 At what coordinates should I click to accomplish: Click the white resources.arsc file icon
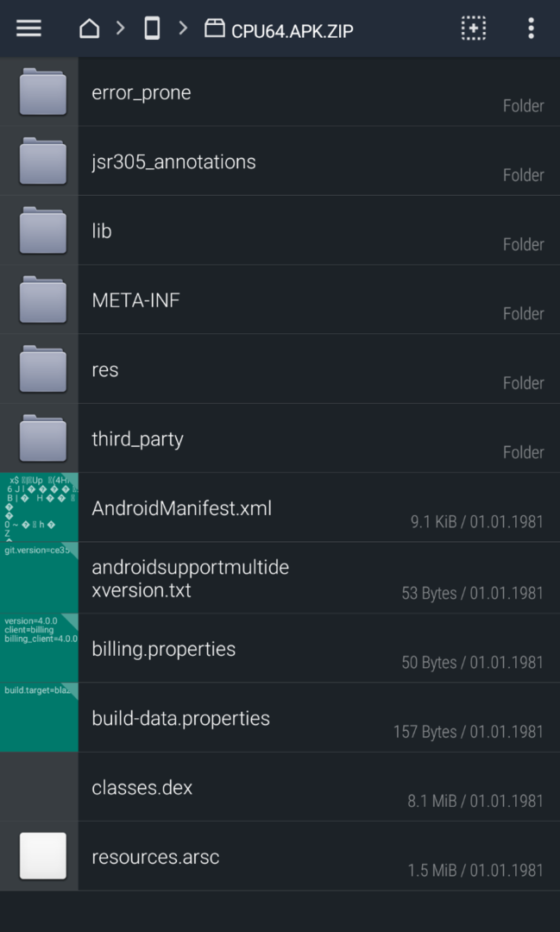tap(42, 856)
